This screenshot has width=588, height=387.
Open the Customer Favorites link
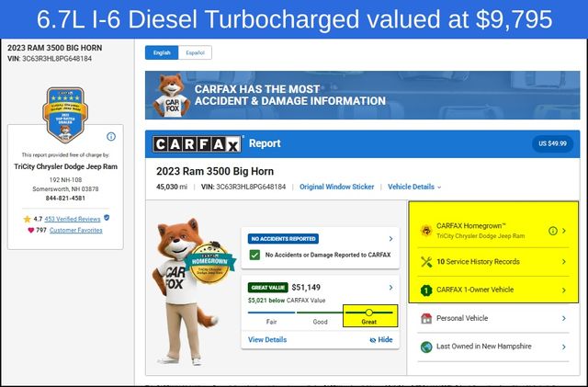point(75,230)
